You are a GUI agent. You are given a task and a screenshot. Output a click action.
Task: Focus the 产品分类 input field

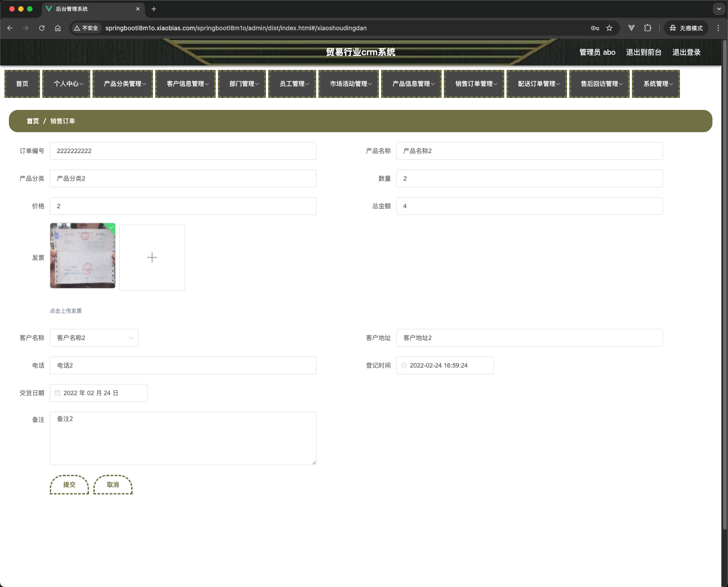[x=183, y=178]
